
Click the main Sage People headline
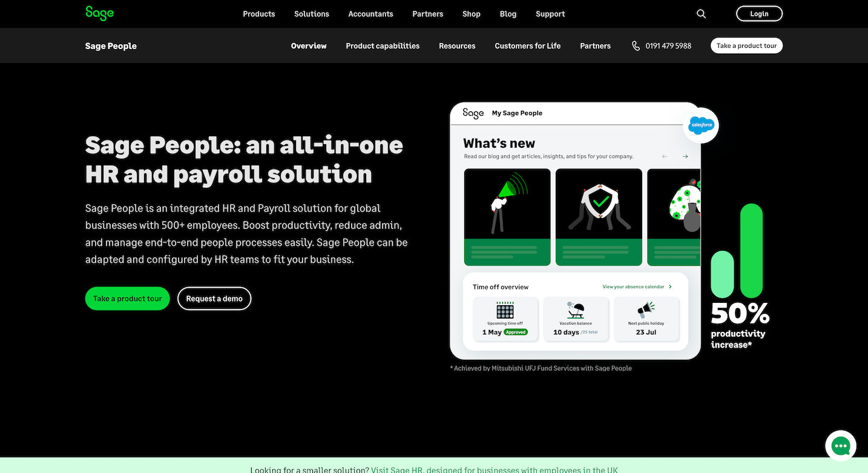click(x=244, y=159)
